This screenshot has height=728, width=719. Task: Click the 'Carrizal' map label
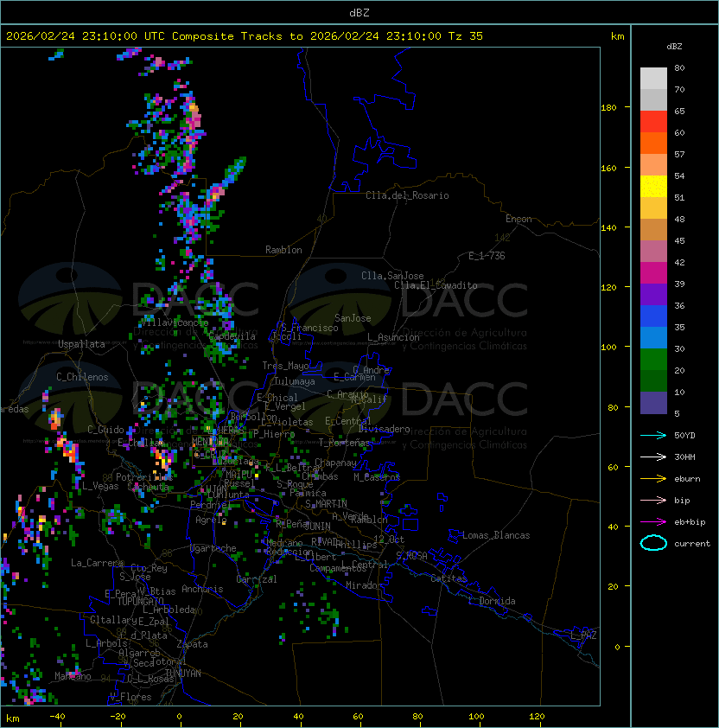257,579
